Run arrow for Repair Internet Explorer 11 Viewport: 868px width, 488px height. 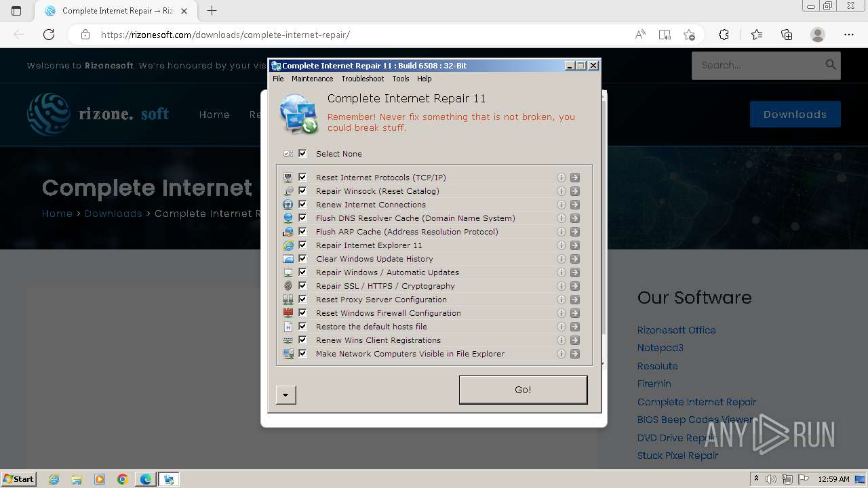(x=575, y=245)
